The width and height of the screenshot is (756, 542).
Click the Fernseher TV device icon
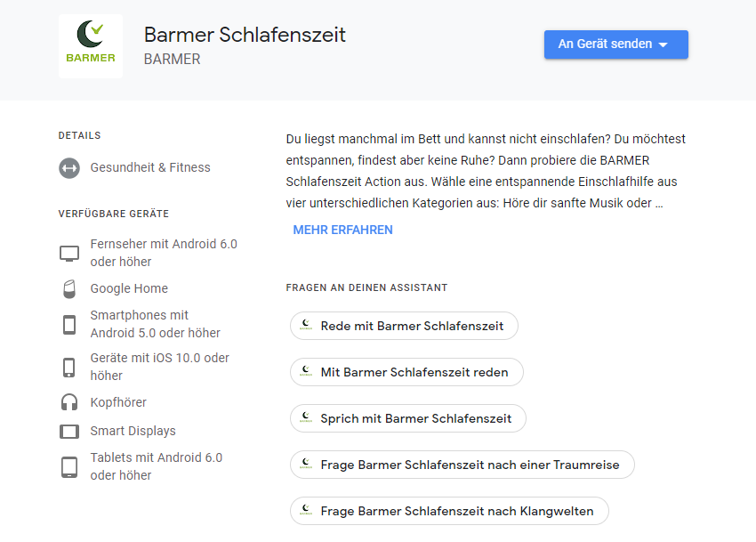(69, 254)
